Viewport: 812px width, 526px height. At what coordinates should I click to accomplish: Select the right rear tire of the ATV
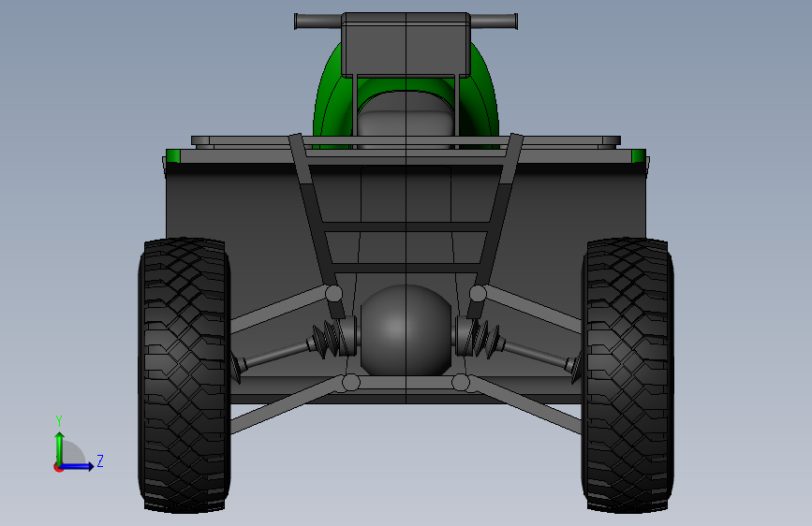[x=627, y=375]
